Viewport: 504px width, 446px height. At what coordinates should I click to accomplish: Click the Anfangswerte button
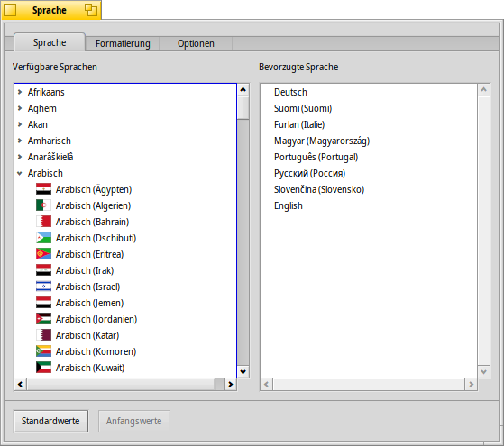(134, 421)
